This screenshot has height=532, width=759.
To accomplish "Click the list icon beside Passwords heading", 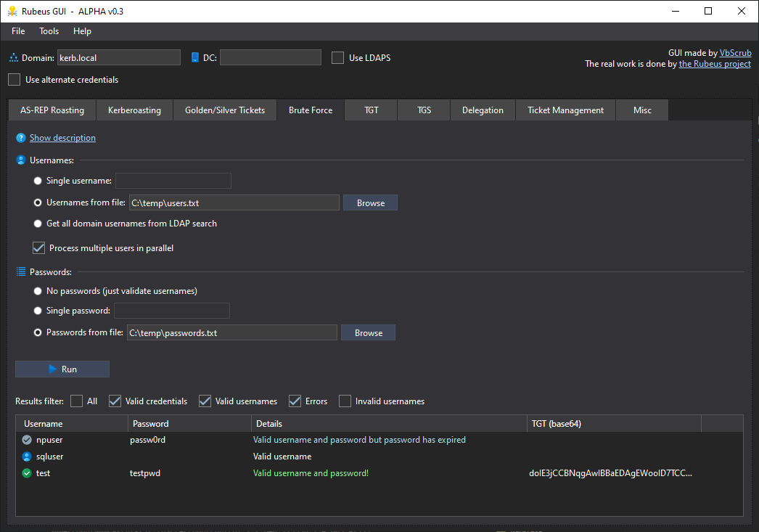I will [x=21, y=271].
